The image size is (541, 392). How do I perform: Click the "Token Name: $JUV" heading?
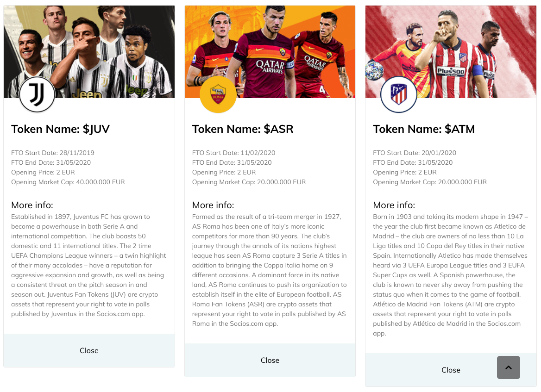(60, 129)
